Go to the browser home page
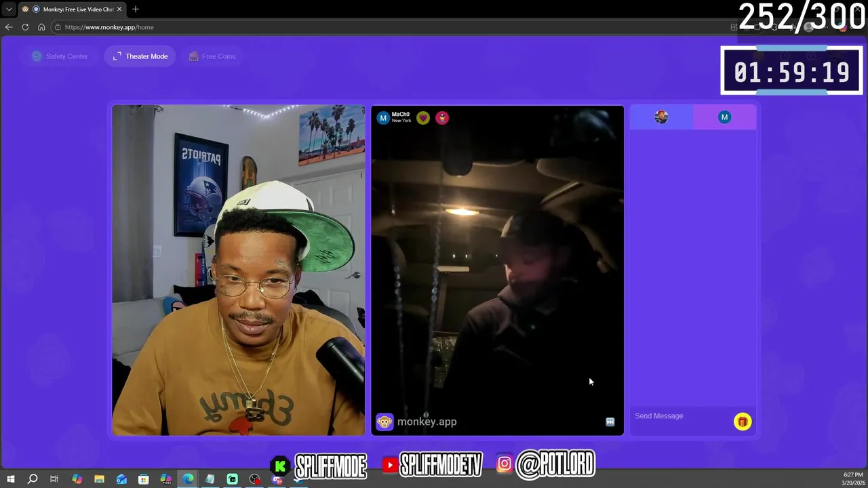Image resolution: width=868 pixels, height=488 pixels. tap(41, 27)
